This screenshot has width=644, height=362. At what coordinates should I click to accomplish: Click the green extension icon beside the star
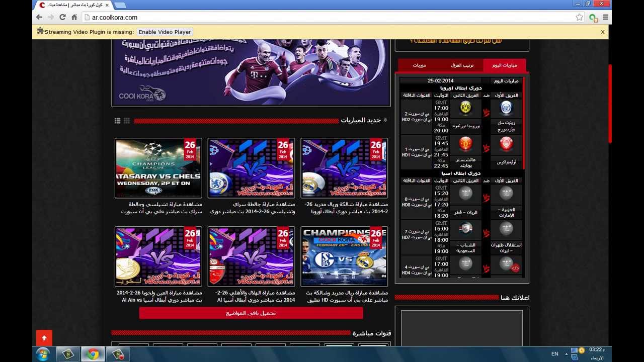click(593, 18)
